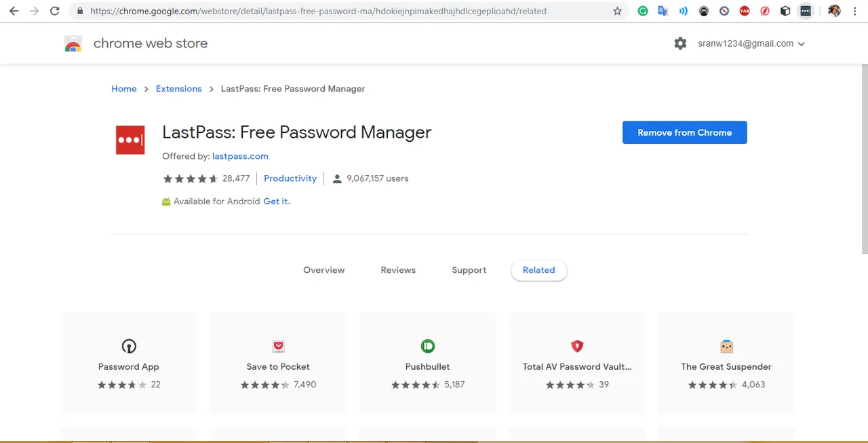Image resolution: width=868 pixels, height=443 pixels.
Task: Click the Pushbullet green icon
Action: pos(428,346)
